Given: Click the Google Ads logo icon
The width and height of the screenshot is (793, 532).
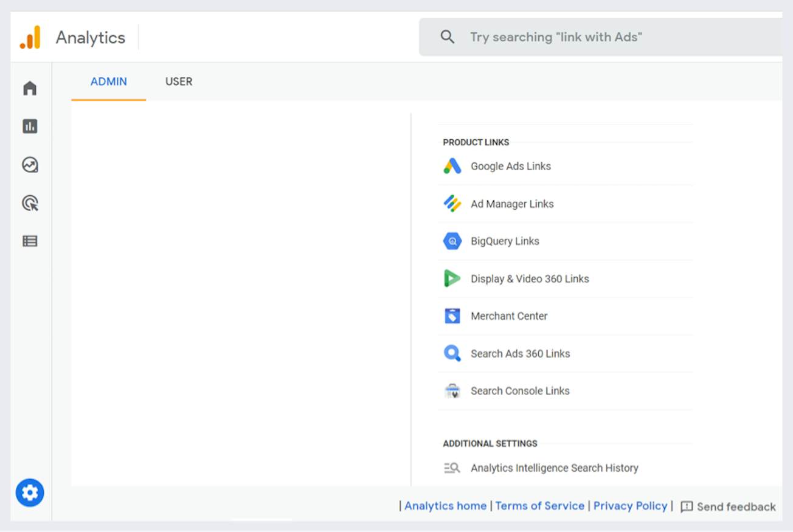Looking at the screenshot, I should tap(452, 166).
